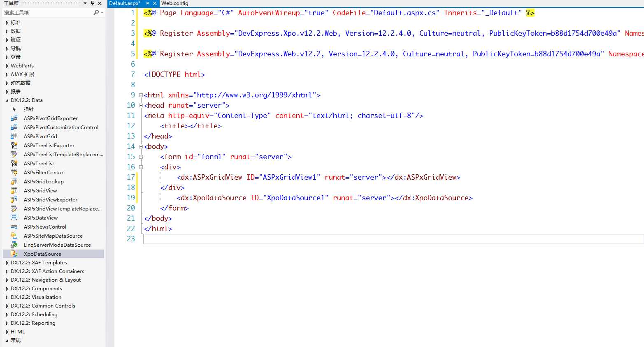Collapse the html element code outline
Viewport: 644px width, 347px height.
[x=141, y=95]
